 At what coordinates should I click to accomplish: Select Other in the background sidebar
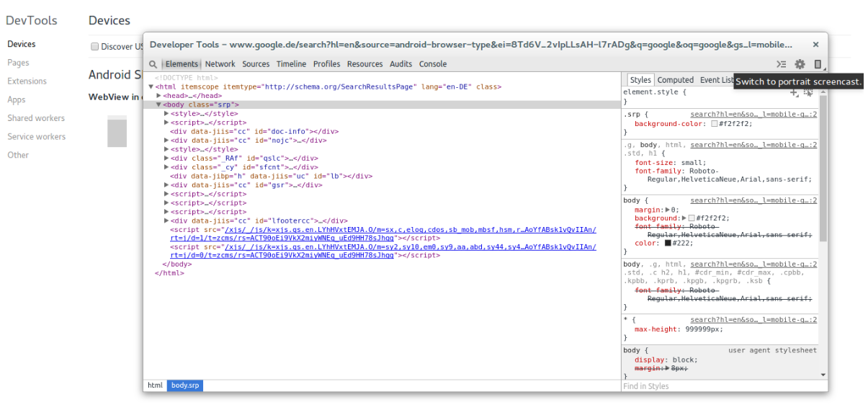(x=18, y=155)
